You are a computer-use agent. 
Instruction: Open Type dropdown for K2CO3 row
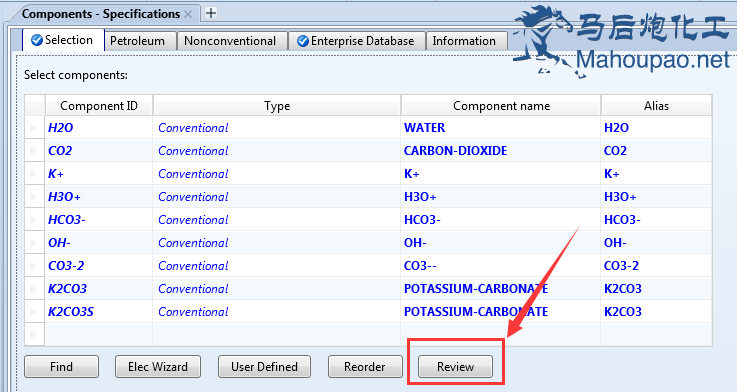pos(277,289)
